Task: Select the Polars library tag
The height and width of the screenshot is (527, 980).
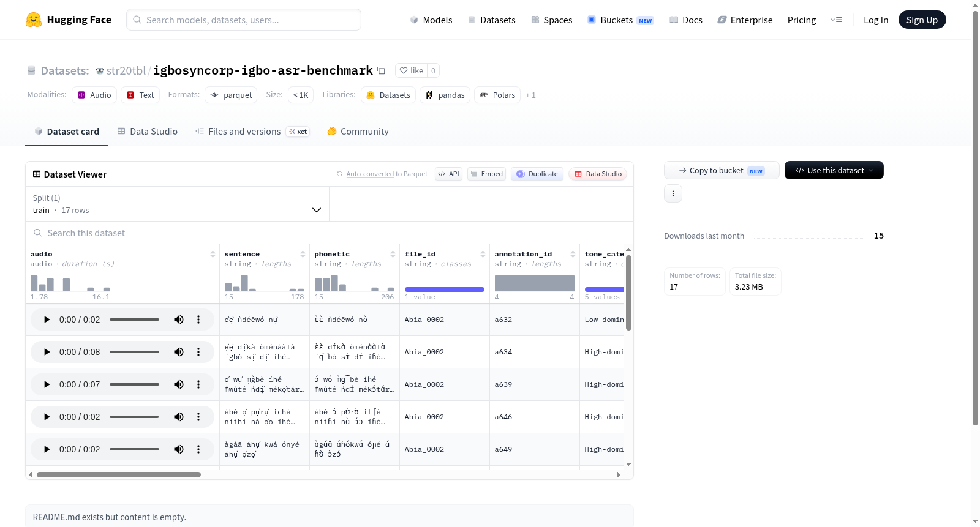Action: (x=497, y=95)
